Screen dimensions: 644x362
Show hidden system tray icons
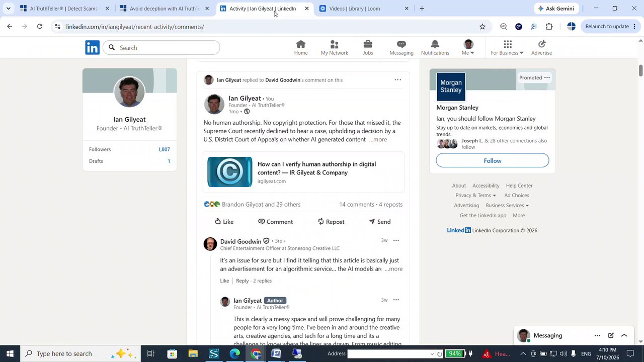pos(523,353)
